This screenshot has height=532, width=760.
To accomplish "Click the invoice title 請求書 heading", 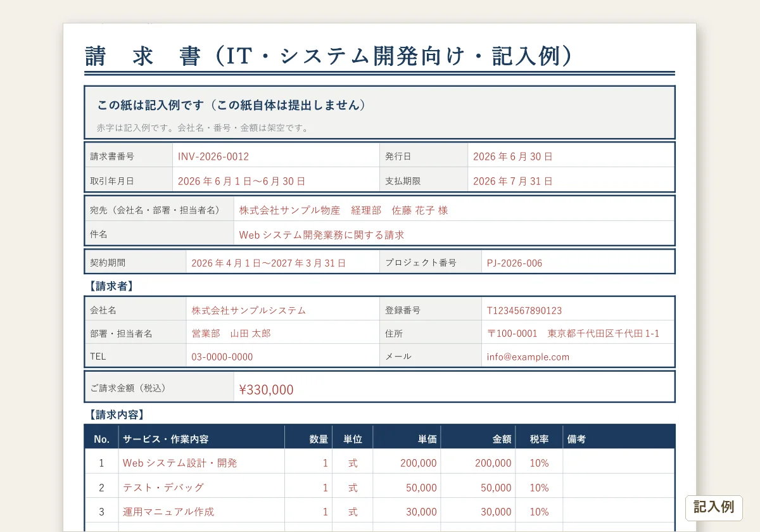I will (x=328, y=56).
